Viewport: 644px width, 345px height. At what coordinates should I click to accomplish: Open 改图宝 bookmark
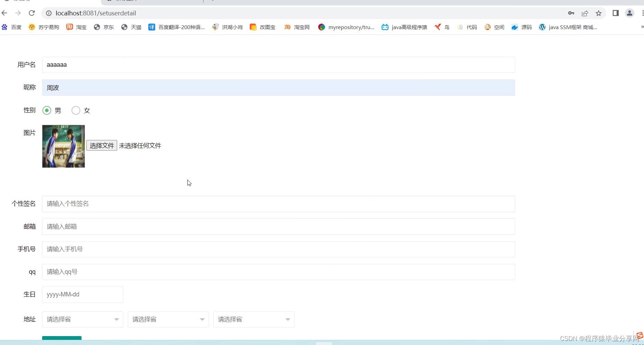tap(263, 27)
